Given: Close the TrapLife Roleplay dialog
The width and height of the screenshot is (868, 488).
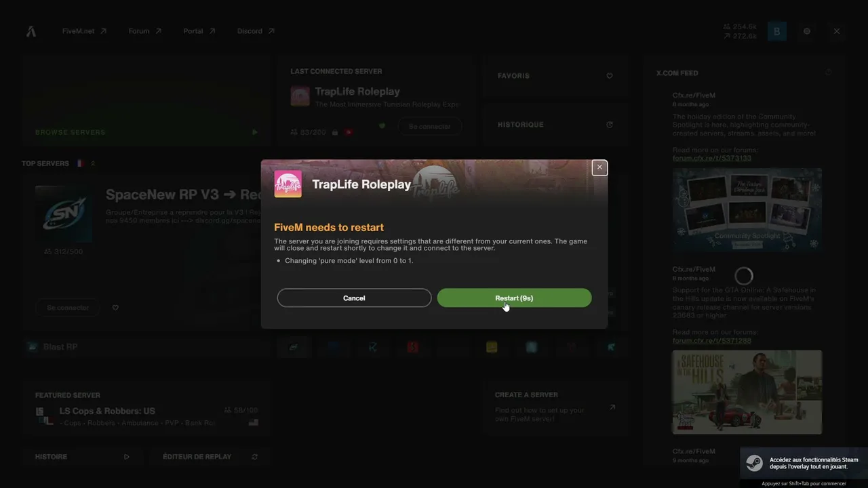Looking at the screenshot, I should (x=599, y=167).
